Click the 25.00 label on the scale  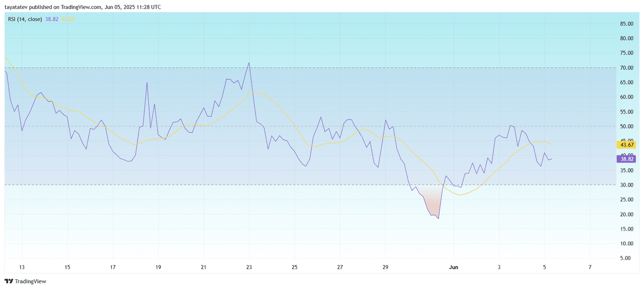627,200
